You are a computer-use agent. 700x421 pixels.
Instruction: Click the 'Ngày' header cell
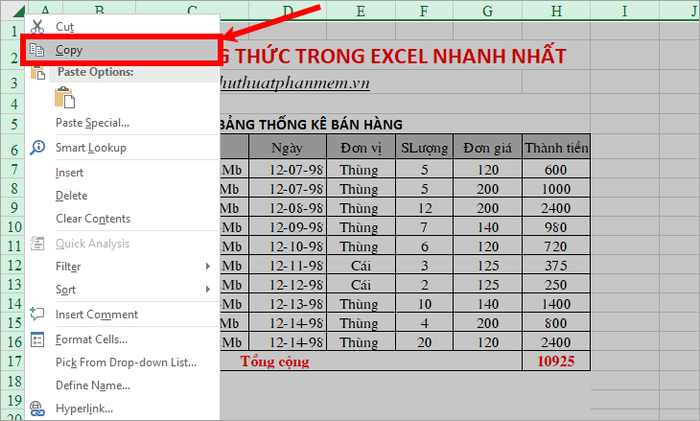tap(288, 147)
